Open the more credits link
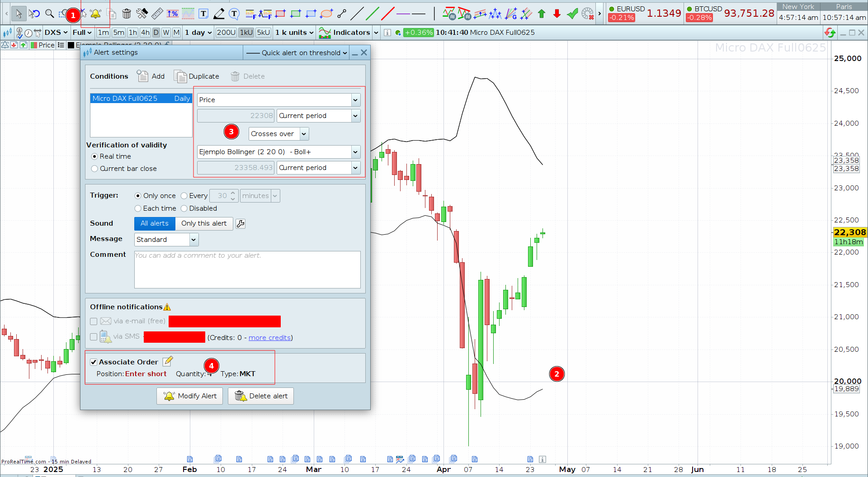Screen dimensions: 868x477 270,338
